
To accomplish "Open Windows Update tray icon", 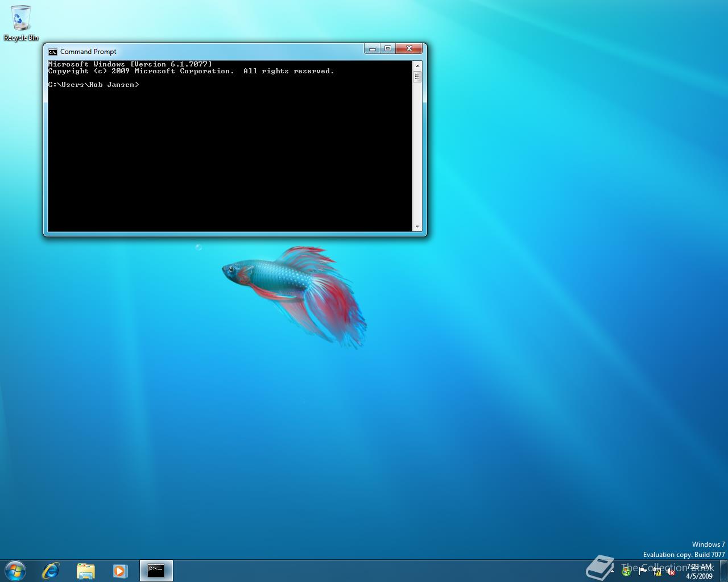I will click(x=626, y=572).
